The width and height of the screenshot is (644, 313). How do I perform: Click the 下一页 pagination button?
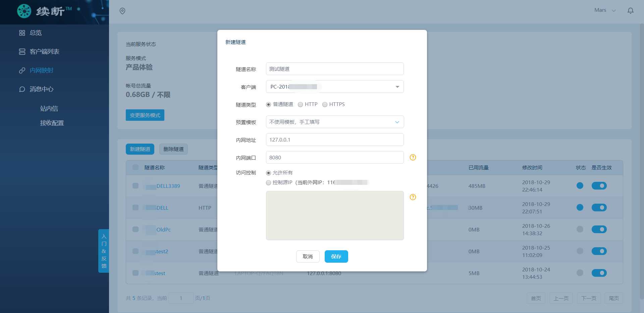pyautogui.click(x=589, y=298)
